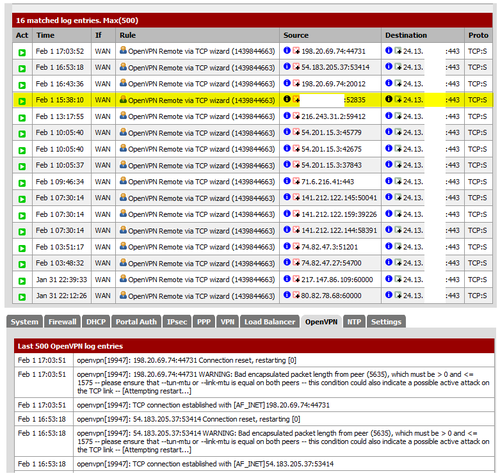Click block-source icon beside 71.6.216.41:443
This screenshot has height=476, width=500.
click(296, 181)
